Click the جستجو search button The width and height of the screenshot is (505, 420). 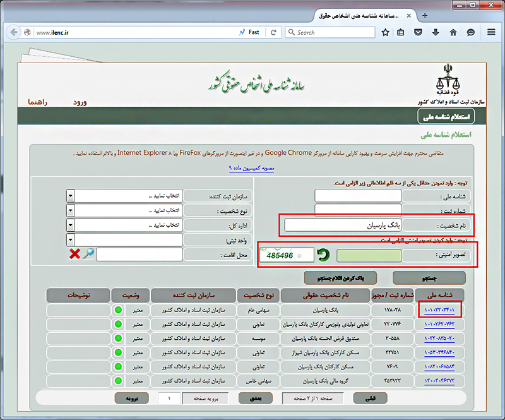429,278
